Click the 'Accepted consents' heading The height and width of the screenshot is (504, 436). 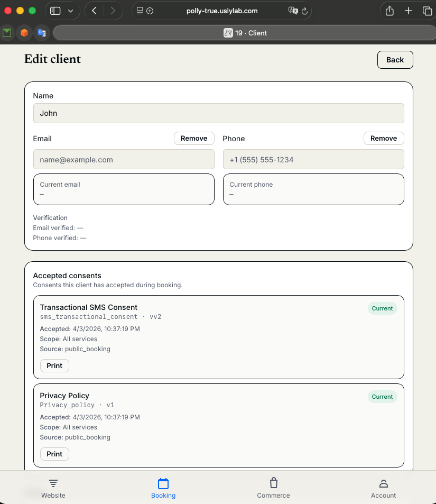[67, 276]
